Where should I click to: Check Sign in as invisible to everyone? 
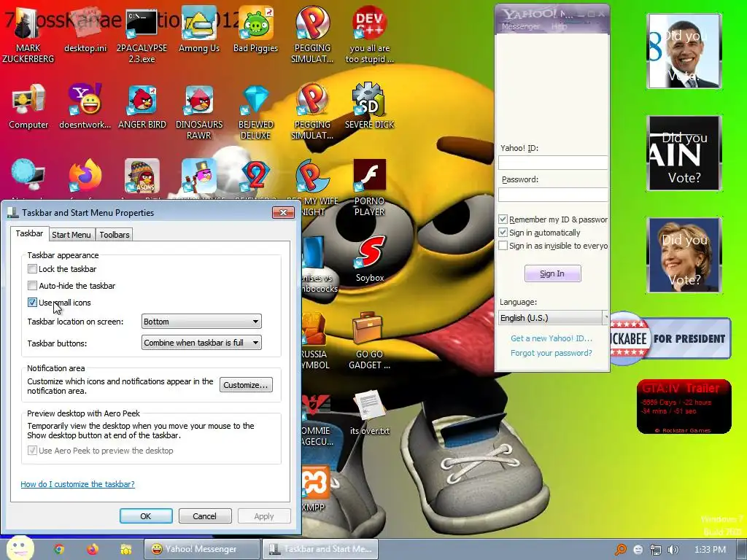pyautogui.click(x=503, y=246)
